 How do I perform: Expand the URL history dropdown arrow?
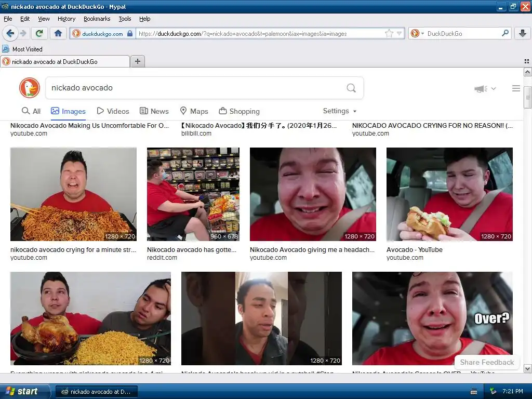[x=400, y=33]
